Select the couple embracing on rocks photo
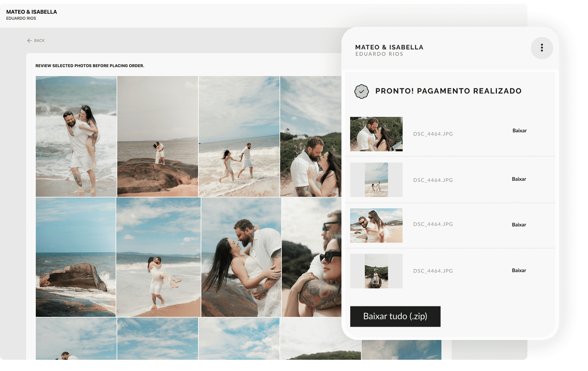The image size is (588, 371). [241, 257]
